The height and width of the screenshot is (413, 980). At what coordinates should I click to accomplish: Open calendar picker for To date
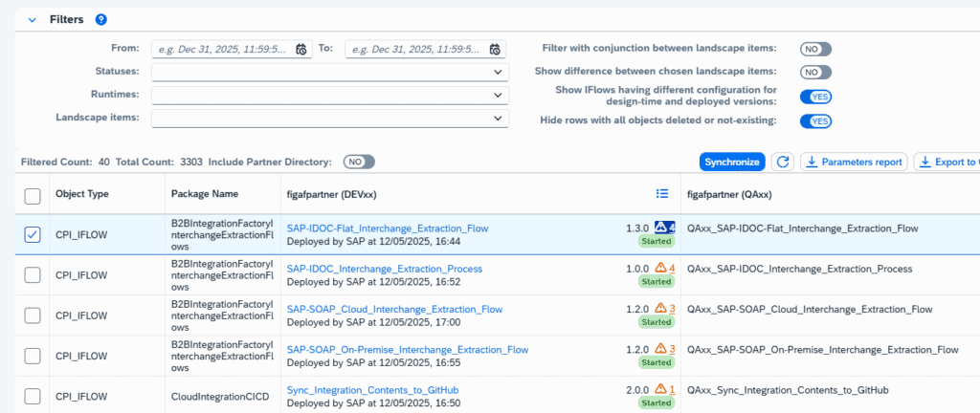[x=495, y=50]
